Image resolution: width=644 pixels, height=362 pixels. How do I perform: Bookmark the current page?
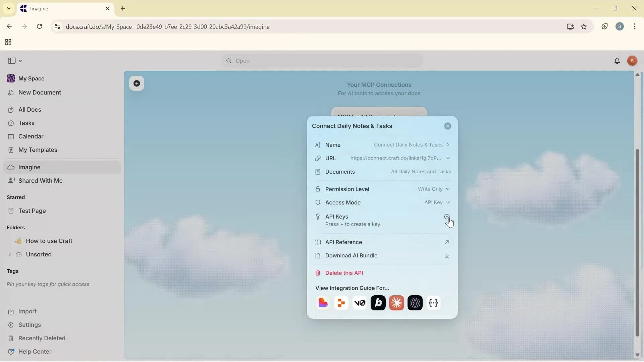click(x=584, y=26)
